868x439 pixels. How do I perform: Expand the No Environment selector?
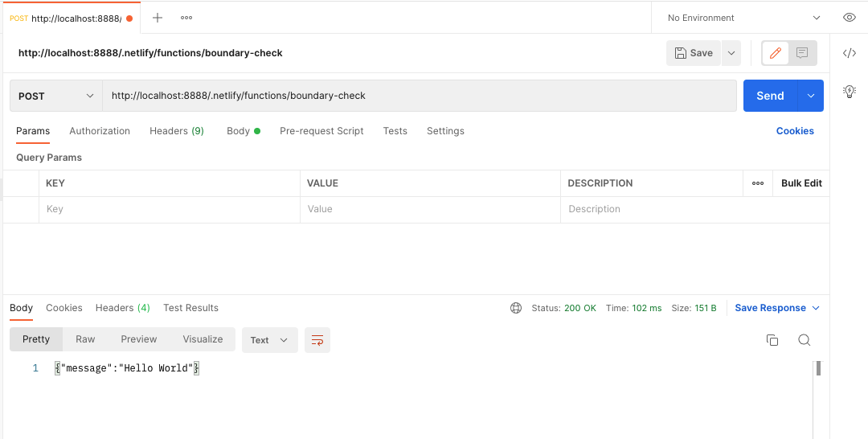pyautogui.click(x=743, y=18)
